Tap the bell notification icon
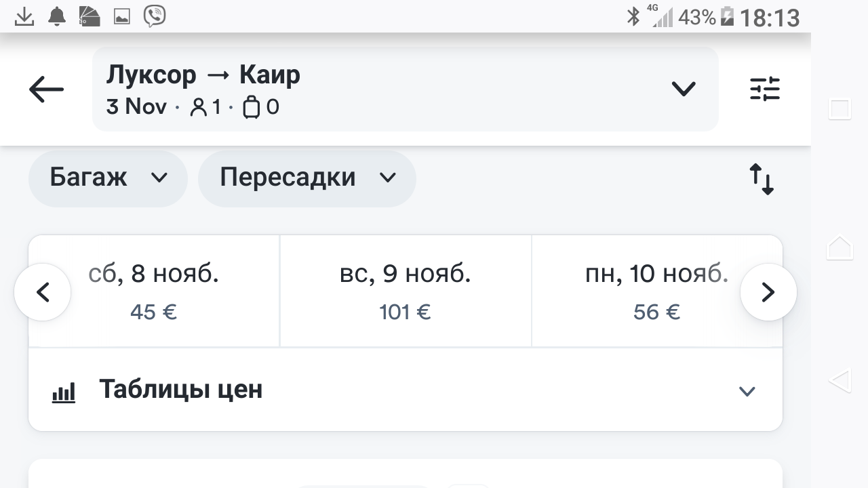The height and width of the screenshot is (488, 868). coord(57,16)
